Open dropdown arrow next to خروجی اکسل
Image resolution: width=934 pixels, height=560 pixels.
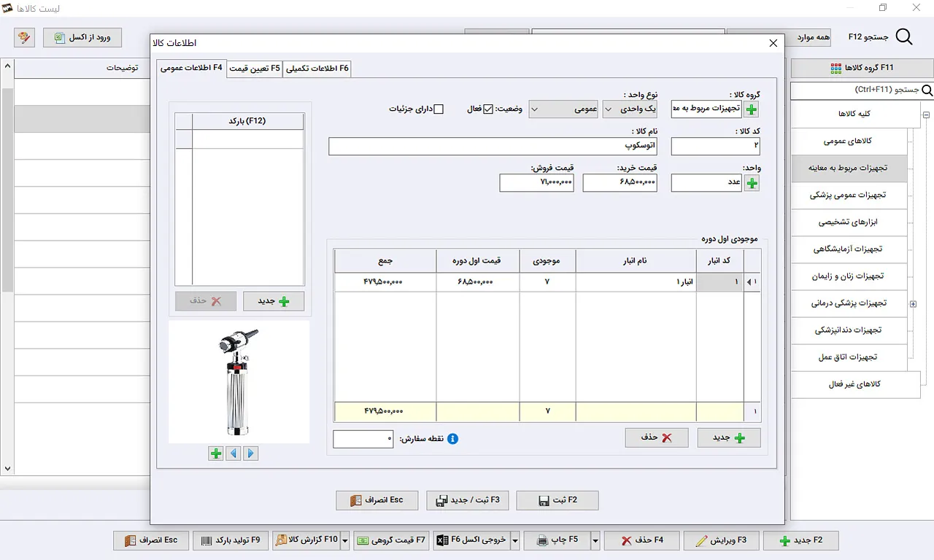click(514, 540)
